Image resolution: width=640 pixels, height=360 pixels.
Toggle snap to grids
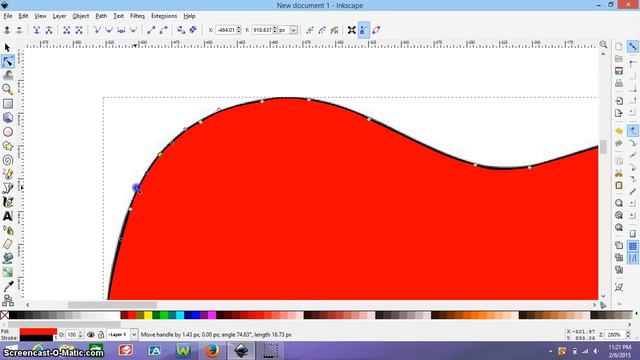pyautogui.click(x=633, y=246)
